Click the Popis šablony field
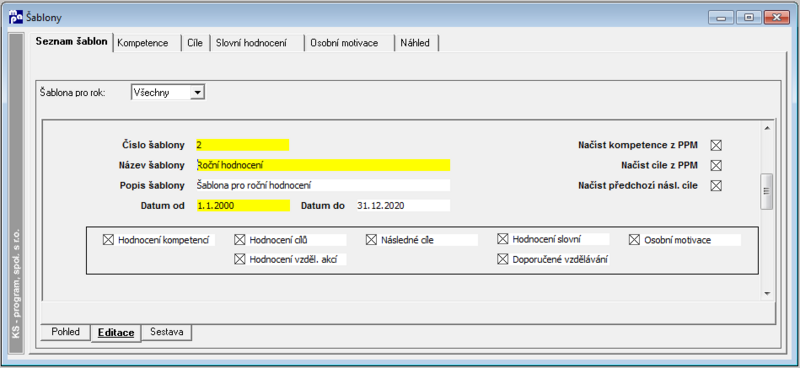The image size is (800, 368). pos(323,185)
